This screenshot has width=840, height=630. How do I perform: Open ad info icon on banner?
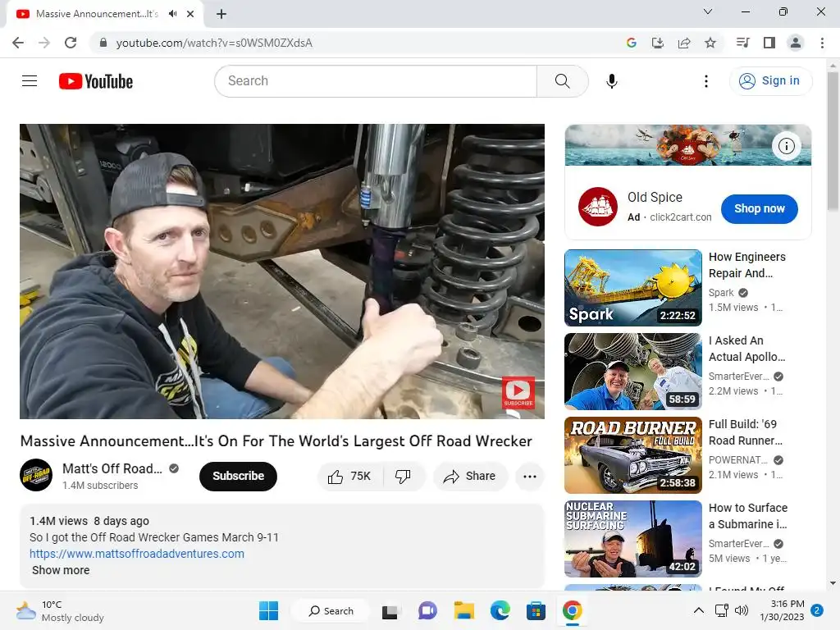click(x=786, y=146)
